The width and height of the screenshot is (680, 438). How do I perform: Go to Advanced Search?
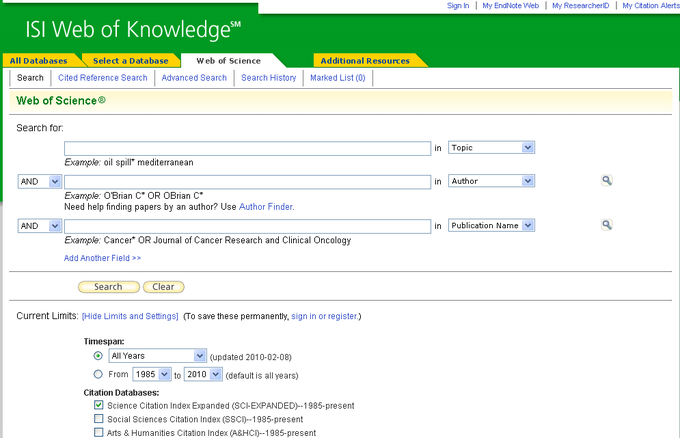tap(194, 78)
